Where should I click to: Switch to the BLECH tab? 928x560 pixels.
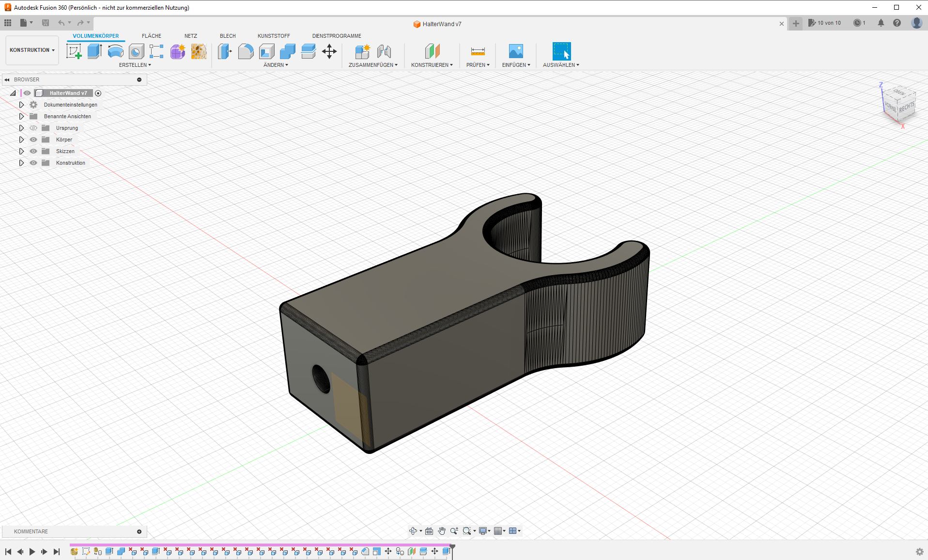(x=228, y=36)
